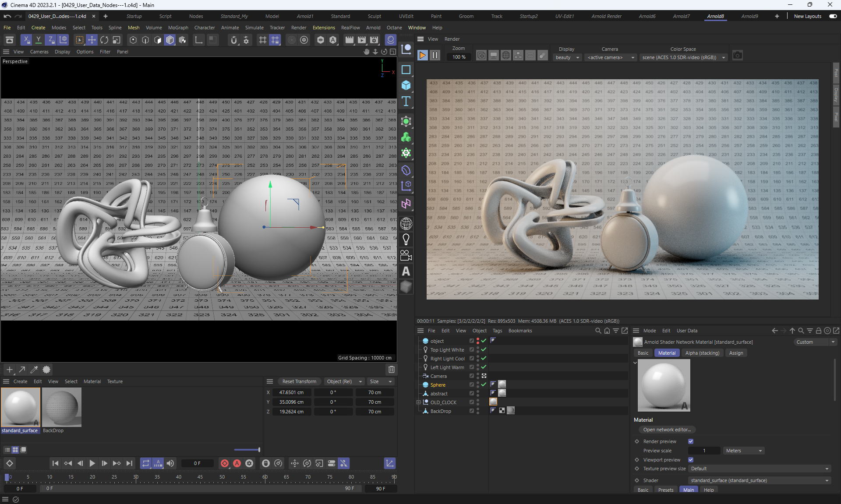841x504 pixels.
Task: Click the Text spline tool icon
Action: tap(406, 102)
